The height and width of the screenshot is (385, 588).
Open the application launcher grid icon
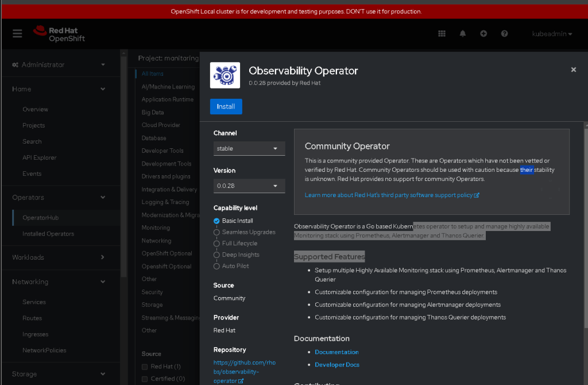442,34
